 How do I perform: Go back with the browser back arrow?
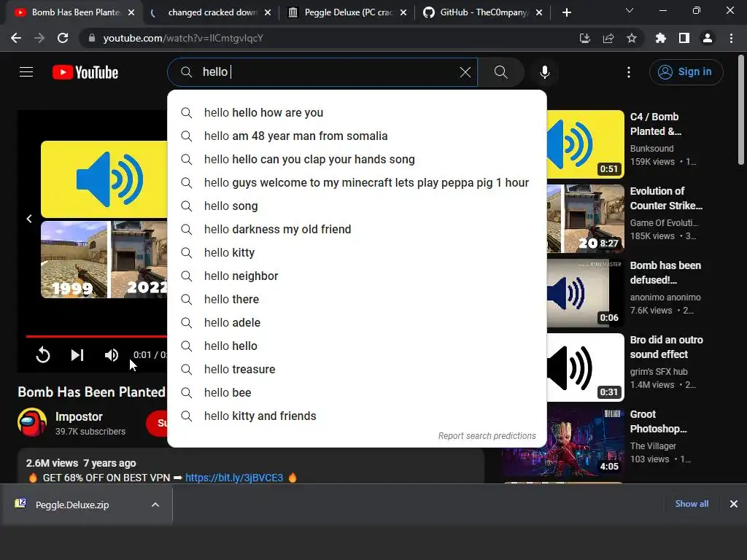[x=16, y=38]
